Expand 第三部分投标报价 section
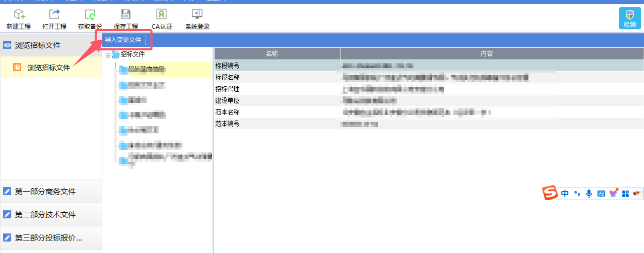644x253 pixels. 48,238
